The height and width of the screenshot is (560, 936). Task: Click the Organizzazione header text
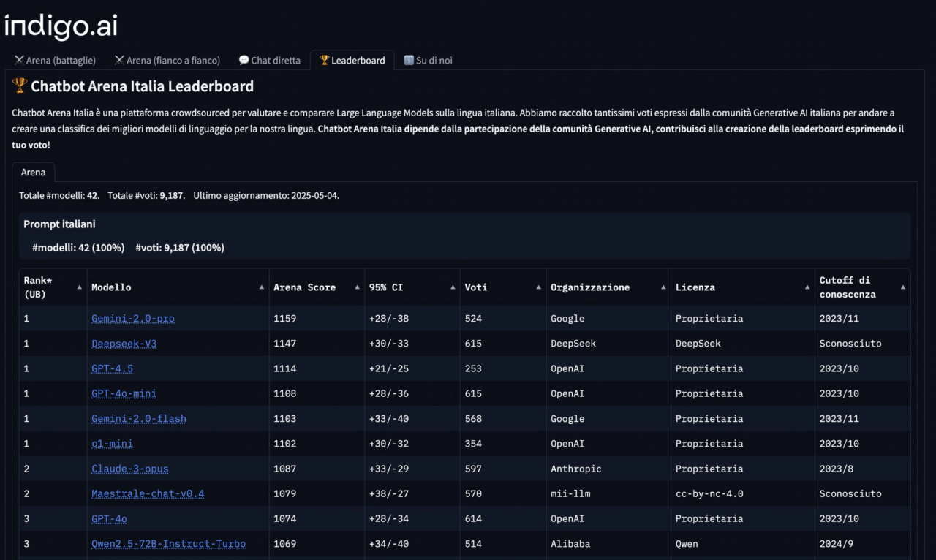(x=590, y=287)
